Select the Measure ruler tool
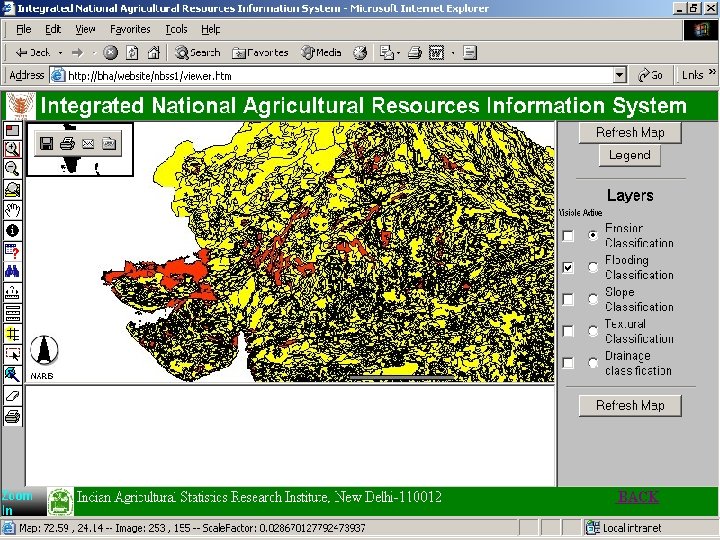This screenshot has height=540, width=720. point(12,292)
